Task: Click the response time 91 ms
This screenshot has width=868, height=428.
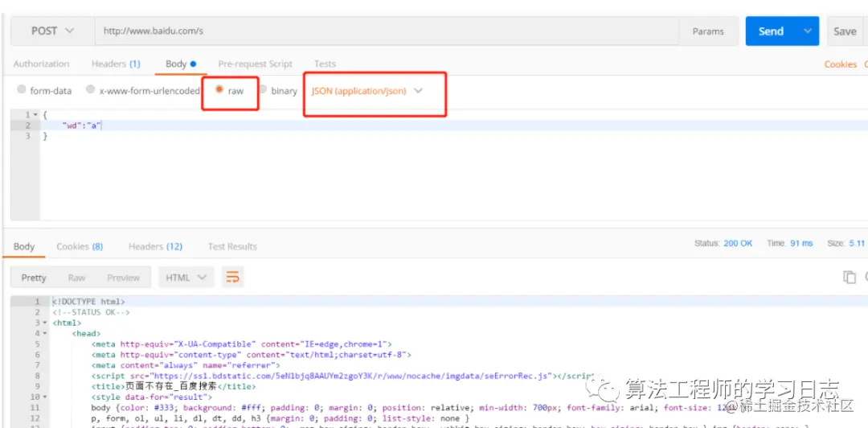Action: click(x=801, y=244)
